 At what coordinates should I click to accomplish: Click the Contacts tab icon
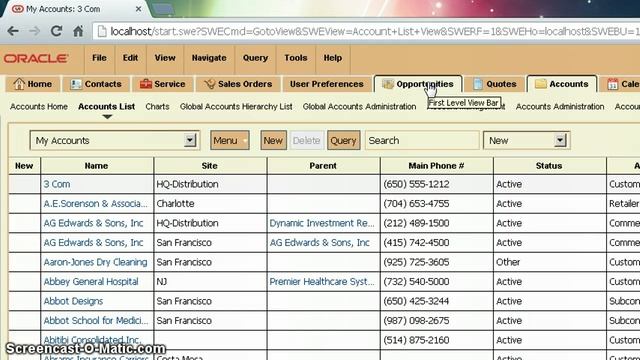pyautogui.click(x=76, y=84)
